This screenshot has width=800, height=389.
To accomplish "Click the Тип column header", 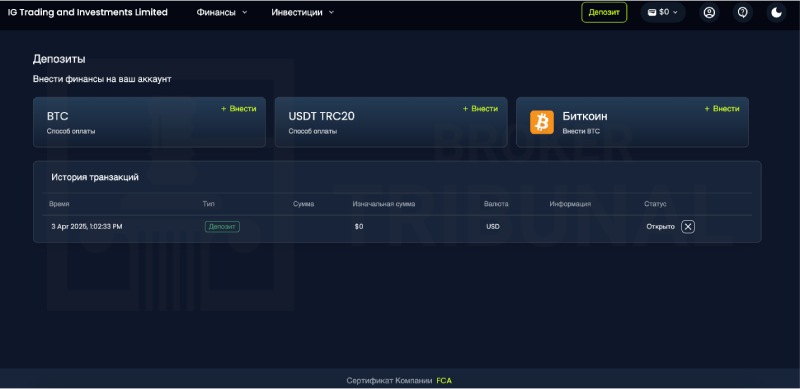I will (x=208, y=204).
